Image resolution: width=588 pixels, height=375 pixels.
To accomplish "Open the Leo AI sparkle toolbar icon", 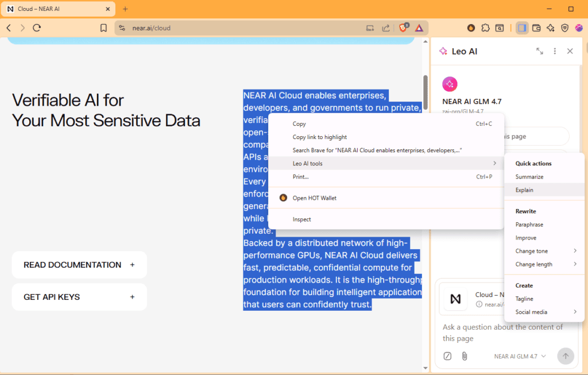I will click(551, 28).
